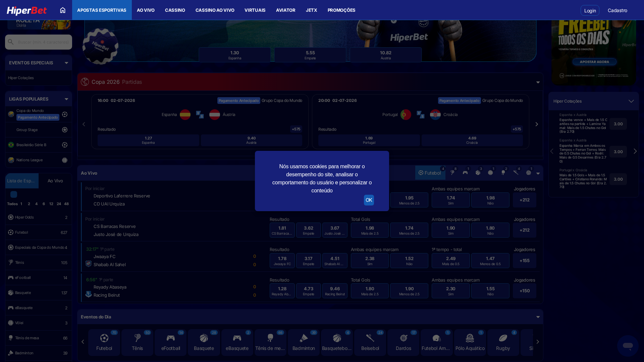Show previous Copa 2026 match with left arrow
This screenshot has height=362, width=644.
(x=84, y=124)
